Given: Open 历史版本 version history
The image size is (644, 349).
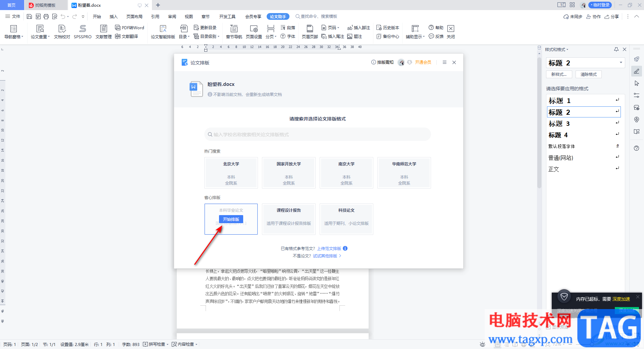Looking at the screenshot, I should point(388,28).
